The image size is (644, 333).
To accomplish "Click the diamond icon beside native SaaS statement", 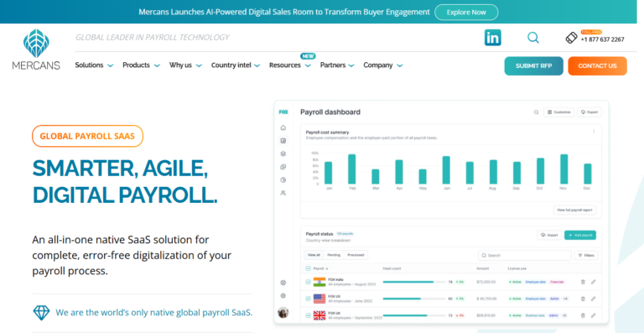I will [x=41, y=313].
